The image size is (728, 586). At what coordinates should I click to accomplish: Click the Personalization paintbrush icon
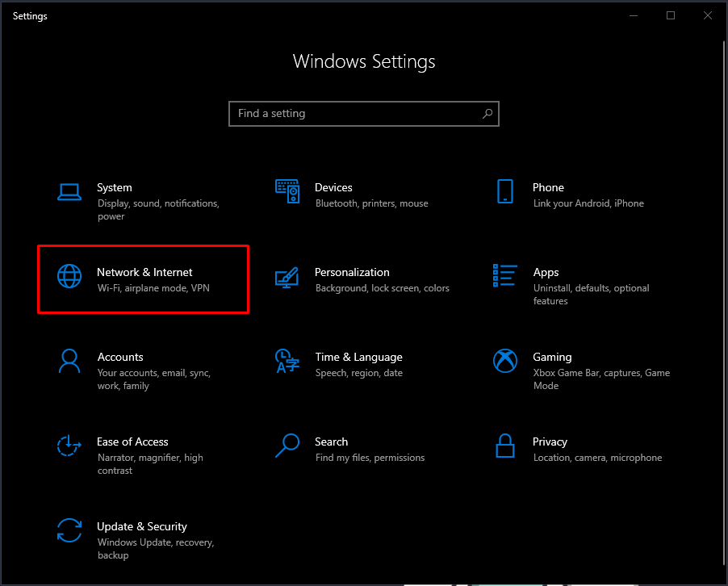point(287,276)
